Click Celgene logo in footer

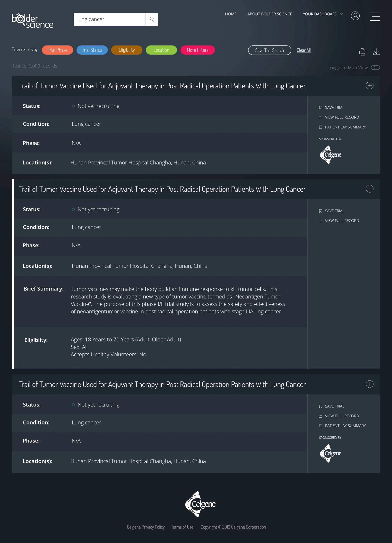coord(200,504)
